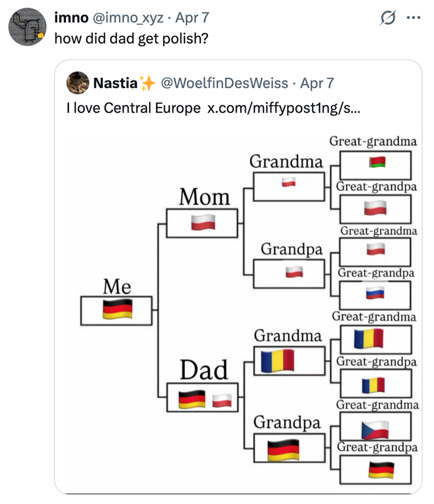
Task: Click Apr 7 timestamp on the quoted tweet
Action: (x=318, y=83)
